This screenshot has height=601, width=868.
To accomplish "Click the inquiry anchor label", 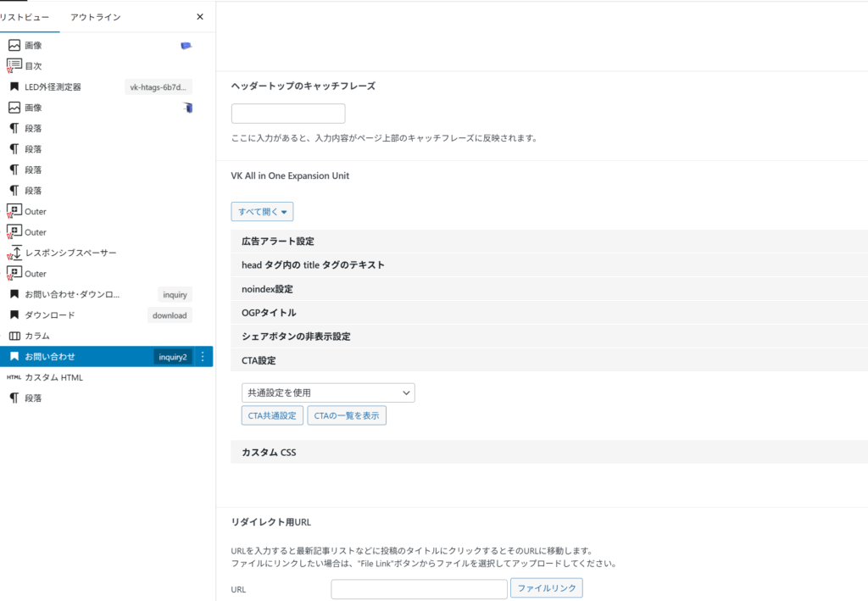I will click(x=175, y=294).
